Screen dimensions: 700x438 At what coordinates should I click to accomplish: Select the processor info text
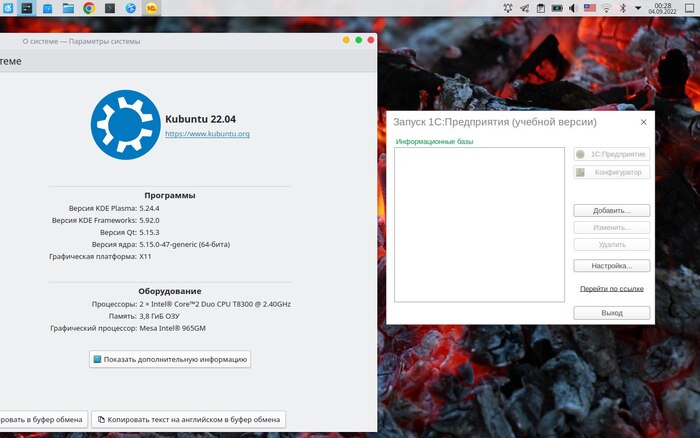(215, 304)
